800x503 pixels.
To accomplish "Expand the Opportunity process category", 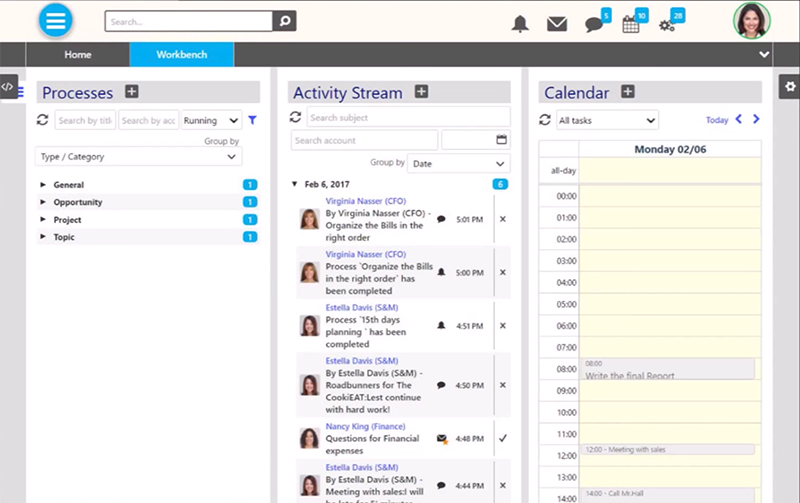I will tap(43, 202).
